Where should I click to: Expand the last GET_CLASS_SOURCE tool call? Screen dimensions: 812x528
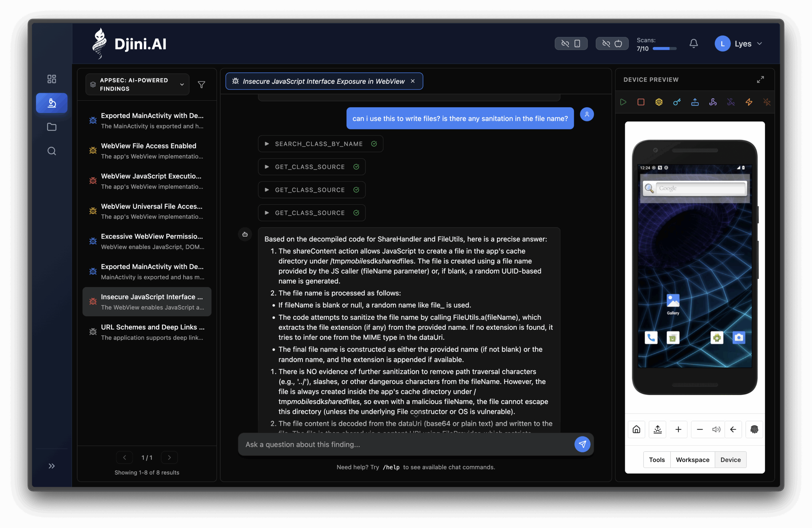pos(311,213)
